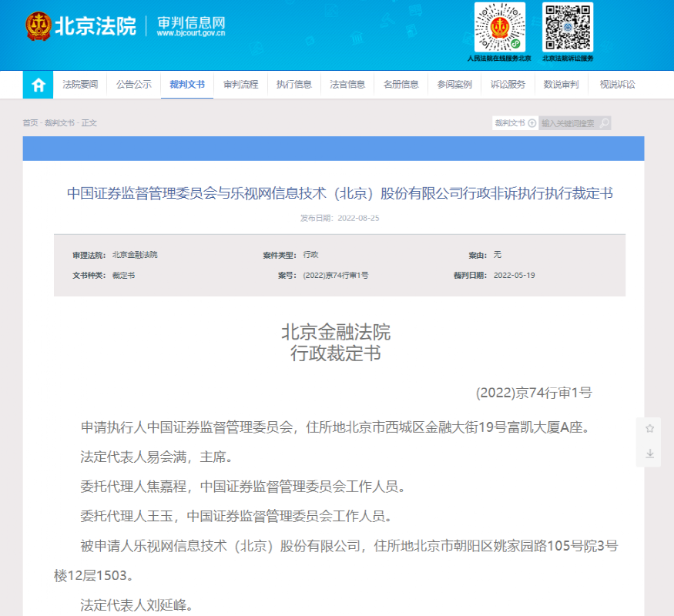The image size is (674, 616).
Task: Select the 裁判文书 tab
Action: click(x=187, y=85)
